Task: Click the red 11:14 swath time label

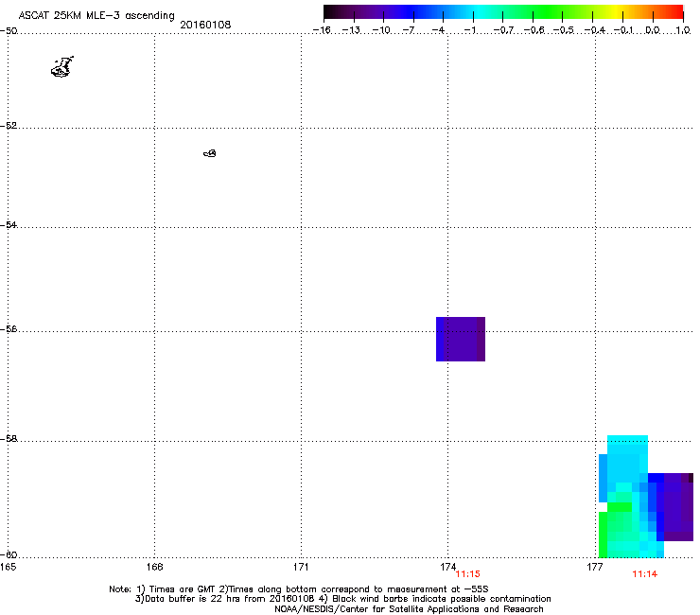Action: pyautogui.click(x=644, y=574)
